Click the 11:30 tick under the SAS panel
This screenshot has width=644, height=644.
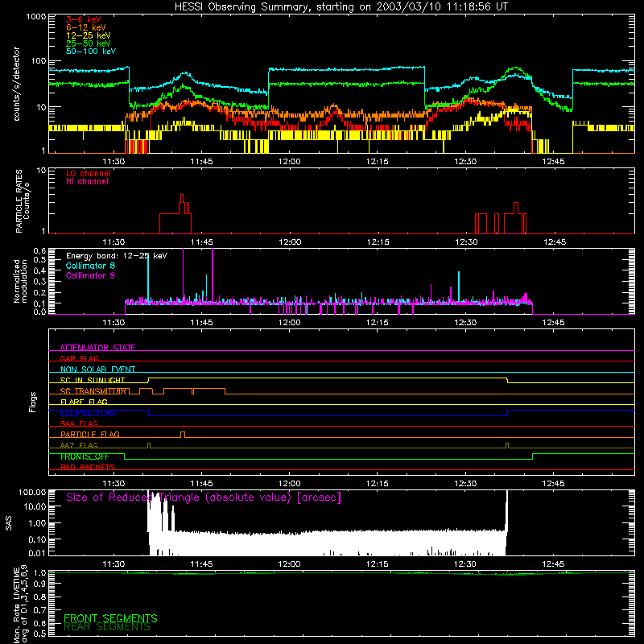(x=114, y=564)
